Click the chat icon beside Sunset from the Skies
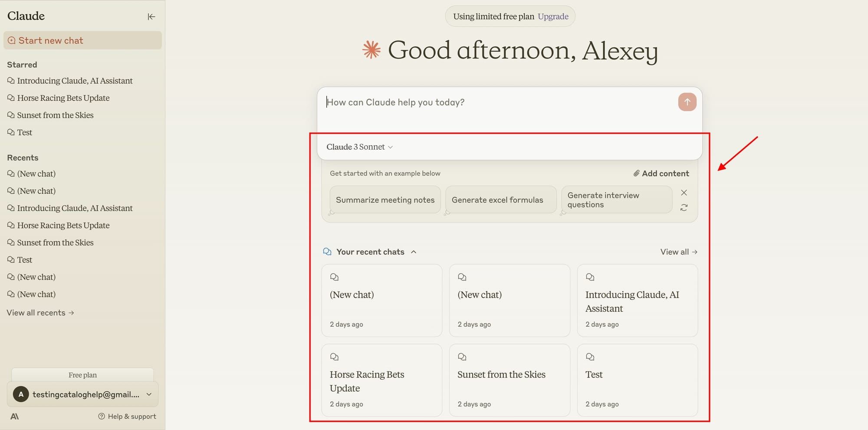868x430 pixels. pyautogui.click(x=10, y=115)
